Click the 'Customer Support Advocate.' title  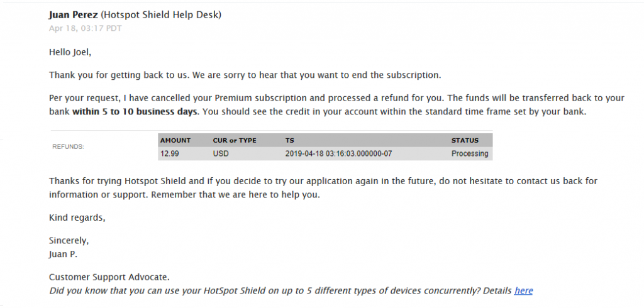coord(109,277)
